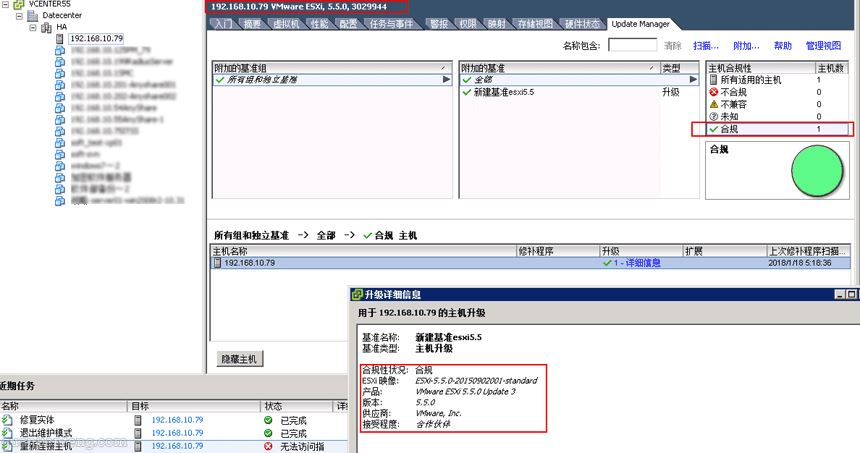This screenshot has height=453, width=860.
Task: Click the 名称 column header in recent tasks
Action: [x=63, y=406]
